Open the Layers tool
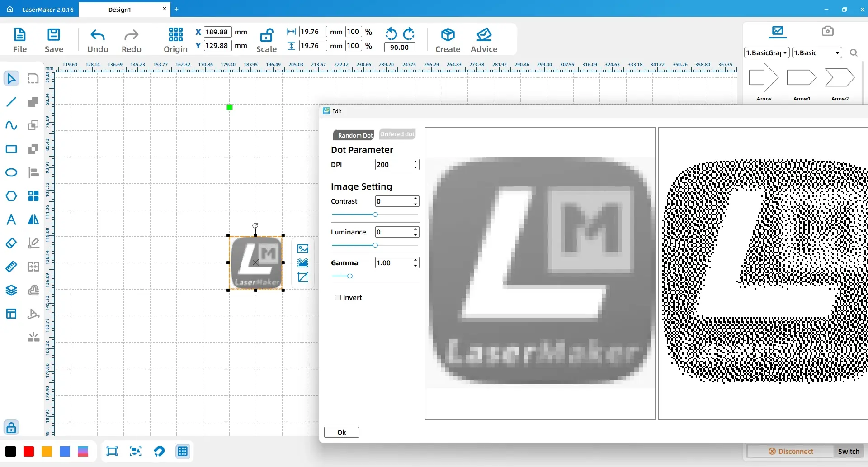Viewport: 868px width, 467px height. point(11,290)
